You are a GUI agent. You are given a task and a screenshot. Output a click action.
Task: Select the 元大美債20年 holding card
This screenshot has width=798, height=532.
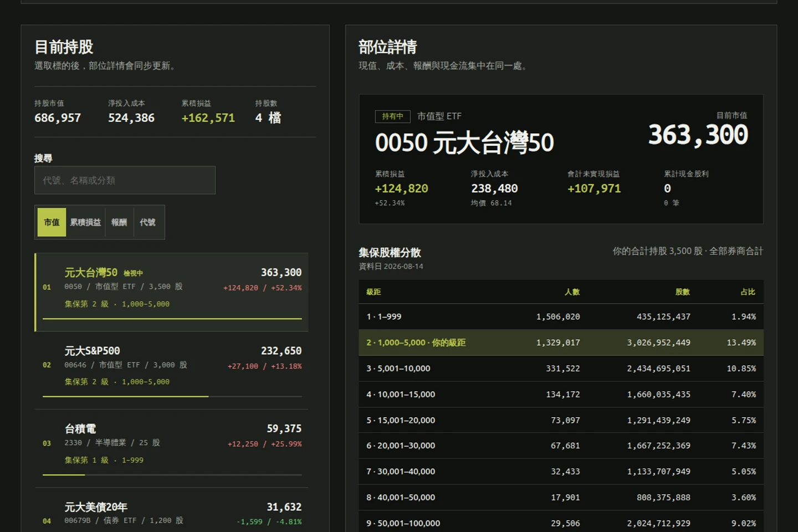(x=172, y=511)
